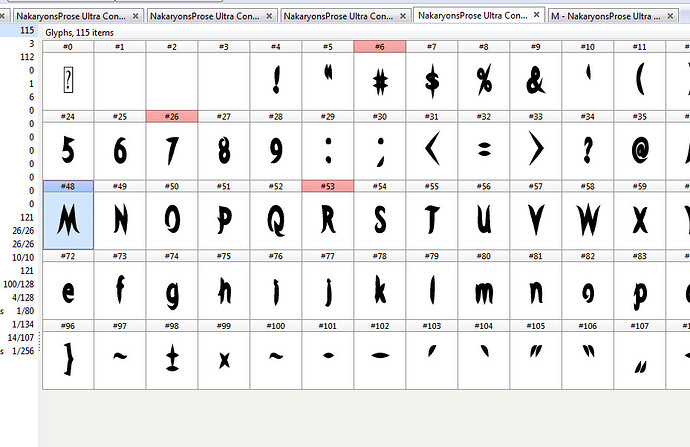Select the 115 count row in sidebar
This screenshot has height=447, width=690.
pyautogui.click(x=19, y=30)
